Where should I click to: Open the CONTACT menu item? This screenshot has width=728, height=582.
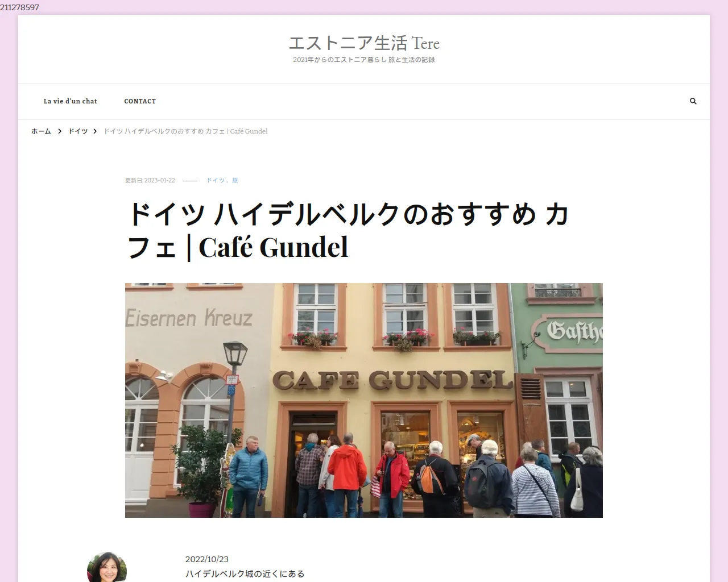140,101
